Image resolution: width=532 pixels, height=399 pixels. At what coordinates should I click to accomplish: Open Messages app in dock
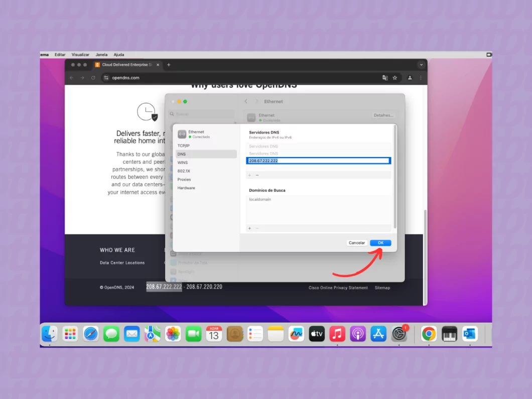(x=111, y=334)
